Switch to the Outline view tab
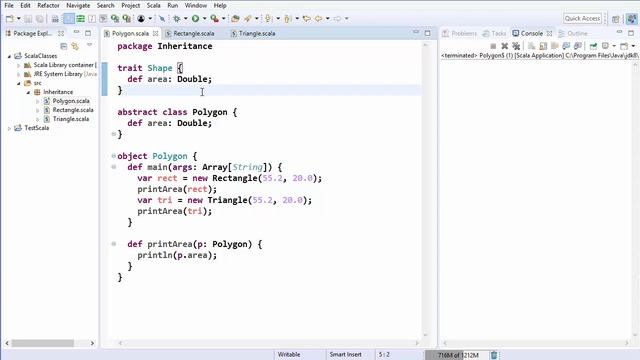This screenshot has width=640, height=360. (573, 33)
